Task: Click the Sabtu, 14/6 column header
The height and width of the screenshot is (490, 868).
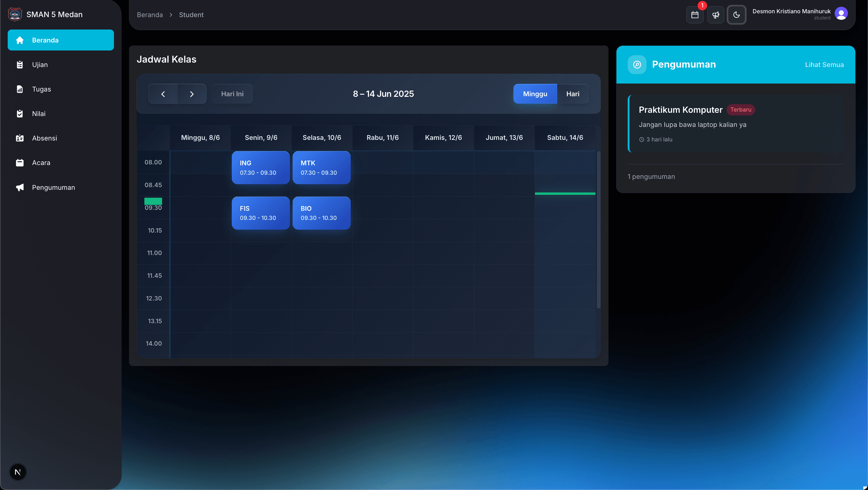Action: click(x=565, y=138)
